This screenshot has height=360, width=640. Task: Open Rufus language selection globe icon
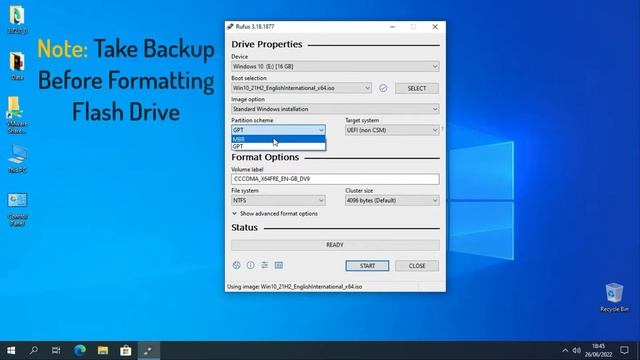[x=236, y=265]
